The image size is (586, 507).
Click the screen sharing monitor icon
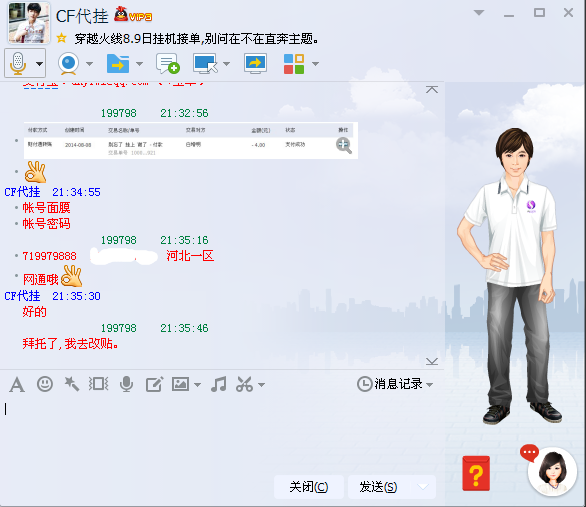[x=255, y=63]
